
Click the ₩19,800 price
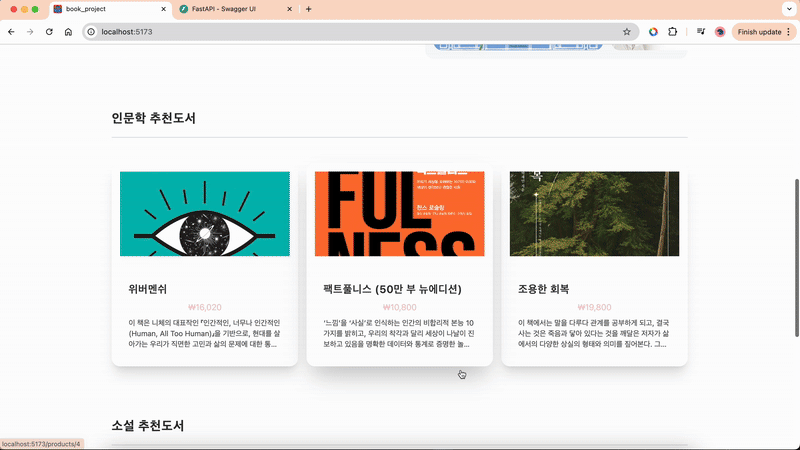point(594,307)
